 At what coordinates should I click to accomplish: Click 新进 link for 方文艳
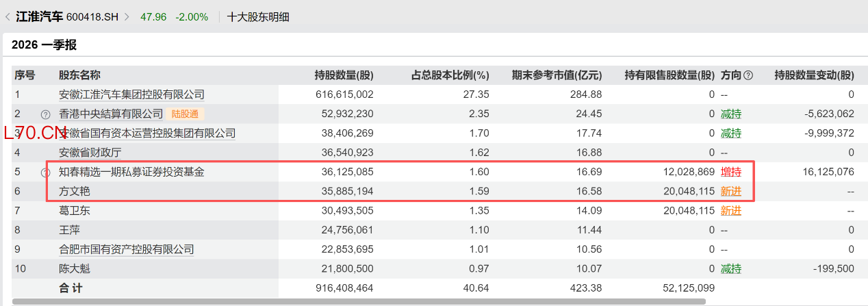point(730,192)
